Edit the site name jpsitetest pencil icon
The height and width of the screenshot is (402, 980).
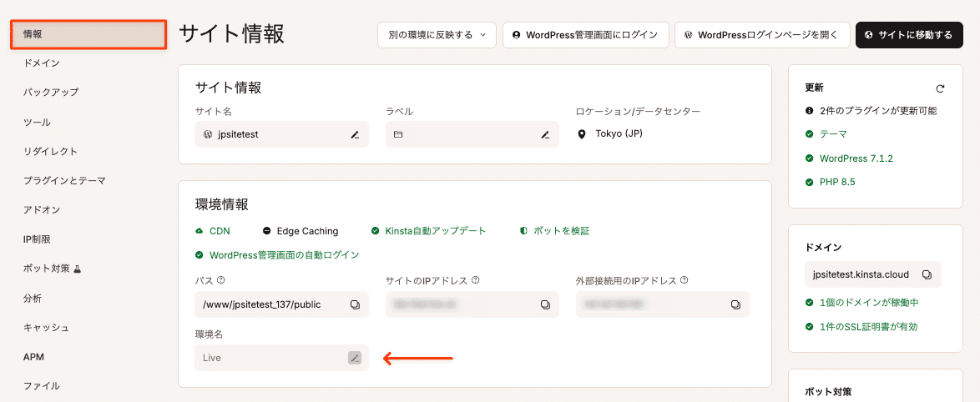[355, 134]
